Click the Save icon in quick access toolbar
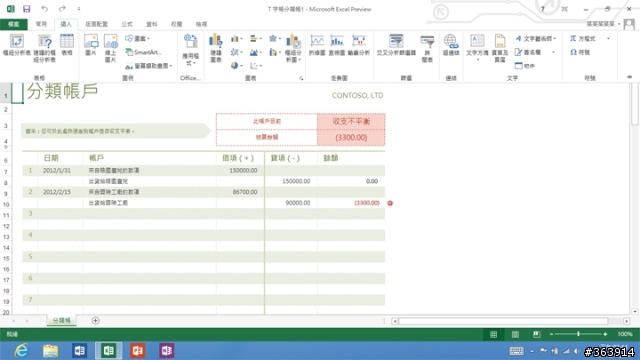The image size is (640, 360). (x=27, y=9)
